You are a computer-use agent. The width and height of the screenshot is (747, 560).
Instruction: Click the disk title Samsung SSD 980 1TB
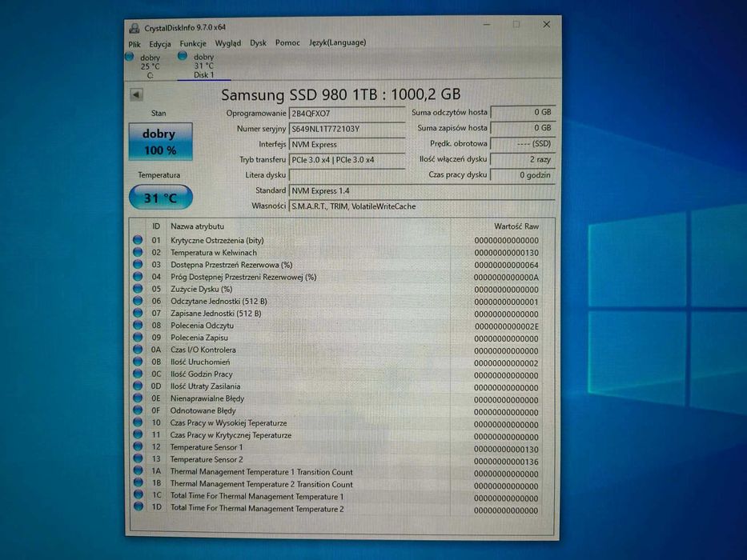(341, 94)
